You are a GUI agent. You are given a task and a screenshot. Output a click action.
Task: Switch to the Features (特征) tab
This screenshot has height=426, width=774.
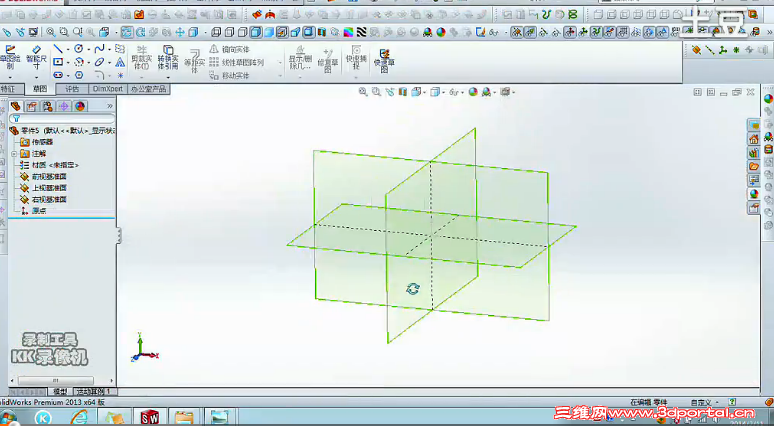[x=7, y=89]
